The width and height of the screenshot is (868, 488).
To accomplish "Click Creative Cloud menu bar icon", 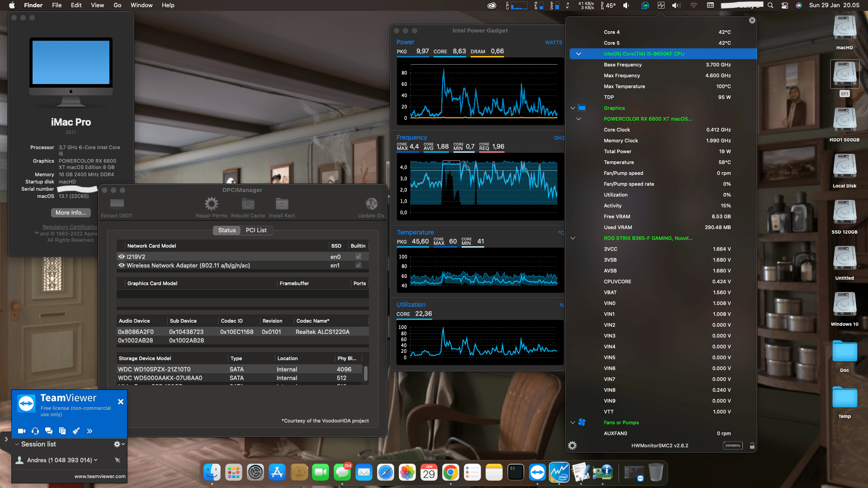I will [492, 5].
